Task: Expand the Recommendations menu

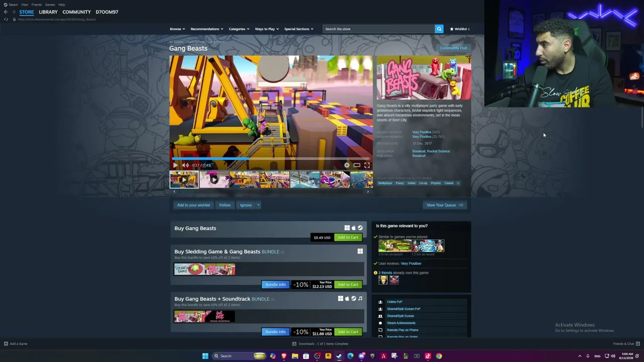Action: point(206,29)
